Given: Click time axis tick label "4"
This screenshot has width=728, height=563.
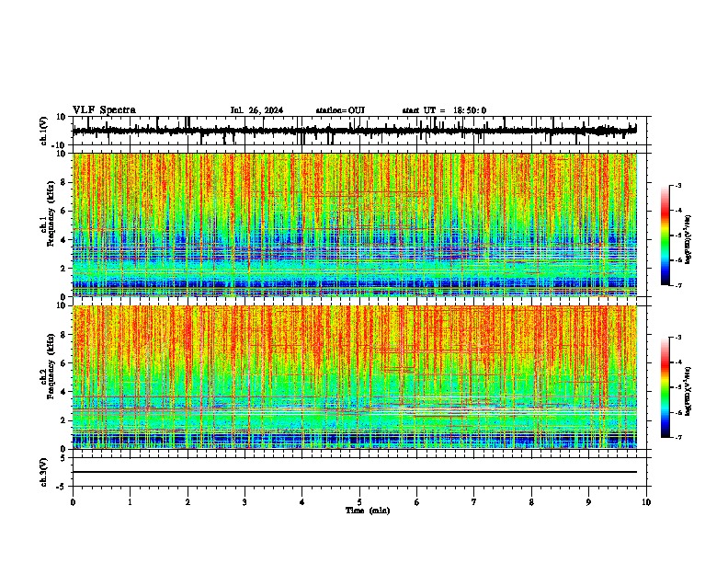Looking at the screenshot, I should pyautogui.click(x=302, y=502).
